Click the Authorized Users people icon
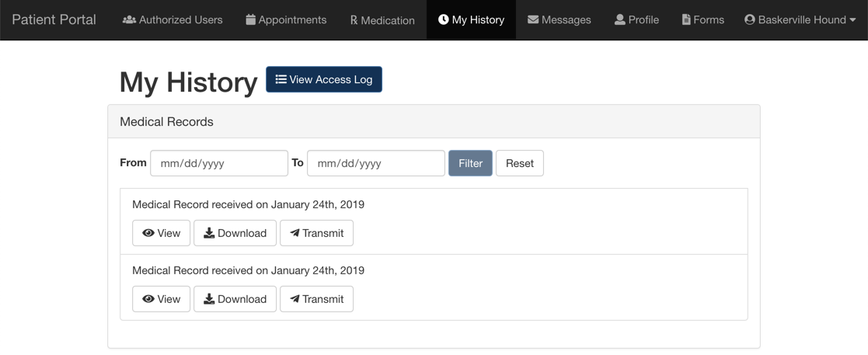Viewport: 868px width, 355px height. (x=129, y=20)
